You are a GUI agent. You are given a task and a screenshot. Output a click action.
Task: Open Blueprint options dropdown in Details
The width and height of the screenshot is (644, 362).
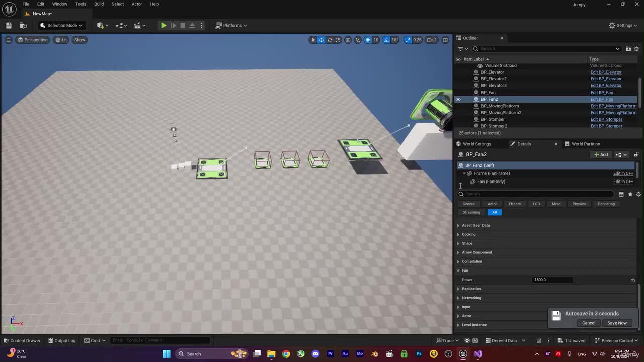click(621, 155)
